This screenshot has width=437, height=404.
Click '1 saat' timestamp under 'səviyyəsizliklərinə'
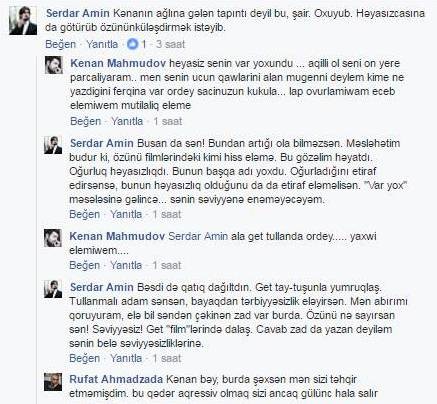point(167,358)
